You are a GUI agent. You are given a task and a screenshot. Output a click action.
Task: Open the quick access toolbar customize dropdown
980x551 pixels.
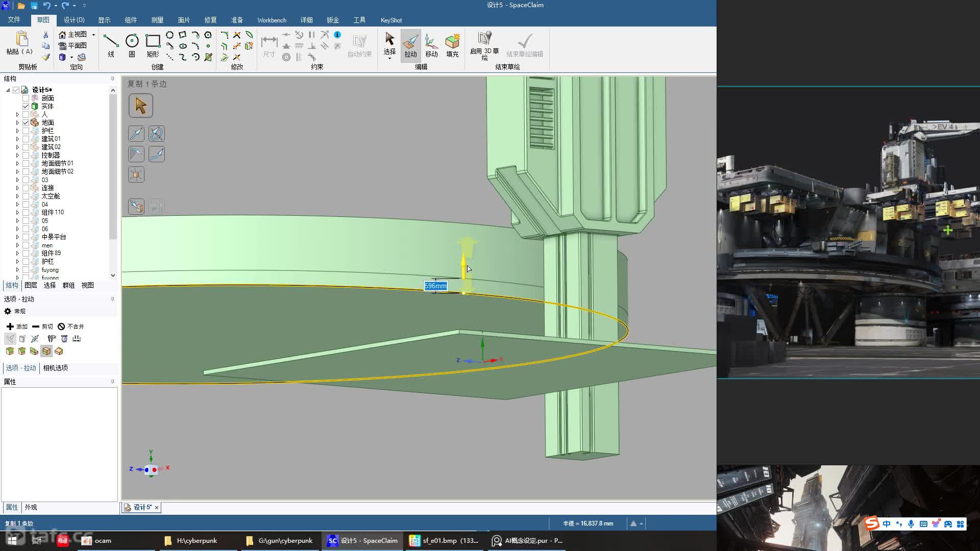click(84, 6)
